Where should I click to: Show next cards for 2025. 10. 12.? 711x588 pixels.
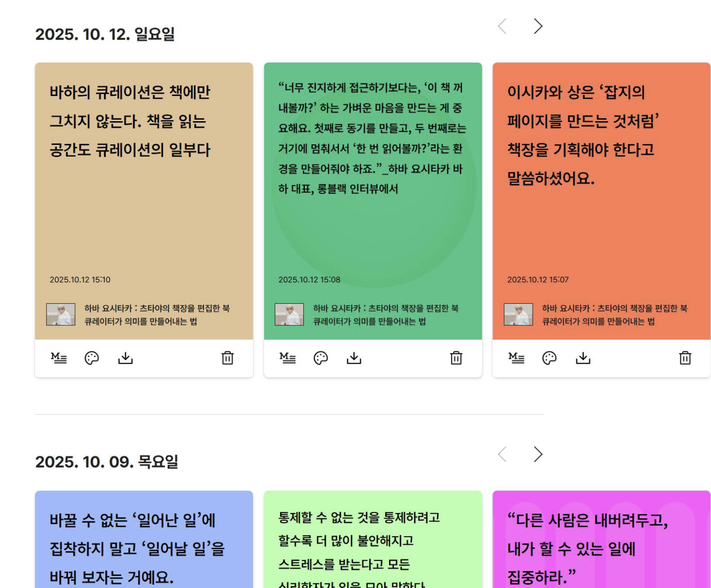(538, 26)
